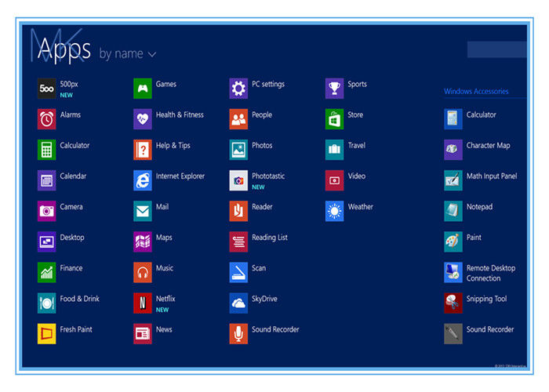Viewport: 549px width, 392px height.
Task: Open the Mail app icon
Action: 143,211
